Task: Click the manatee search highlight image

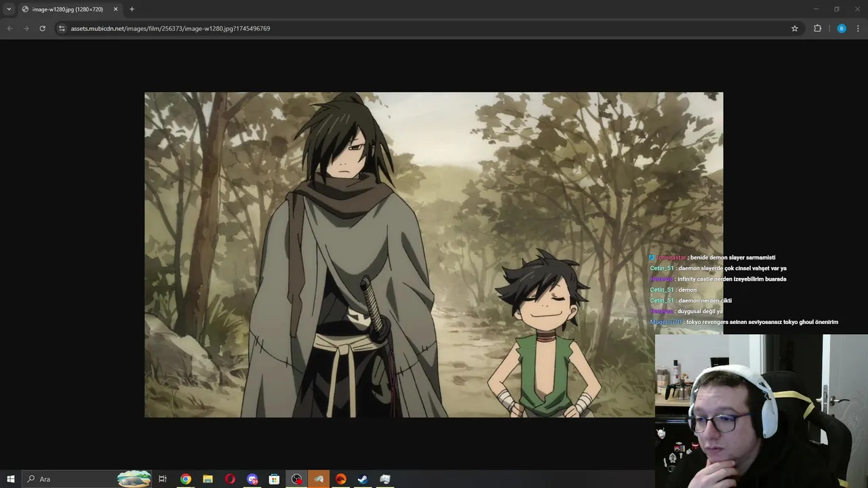Action: tap(134, 479)
